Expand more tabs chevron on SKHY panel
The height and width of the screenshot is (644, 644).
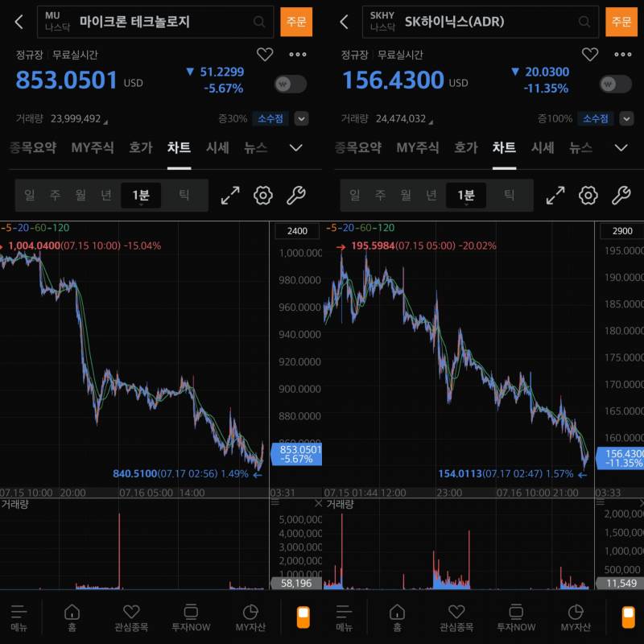pyautogui.click(x=621, y=147)
